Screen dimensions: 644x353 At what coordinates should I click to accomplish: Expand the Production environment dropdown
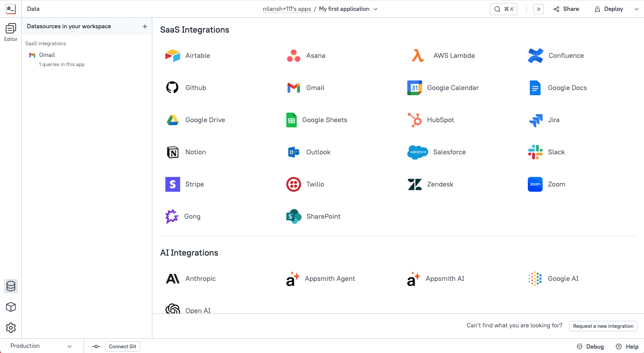tap(41, 346)
